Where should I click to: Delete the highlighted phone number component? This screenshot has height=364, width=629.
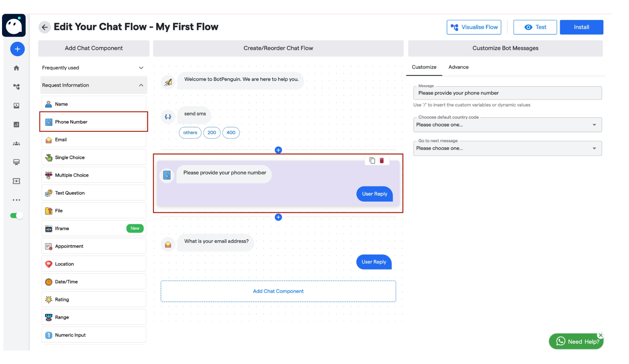[382, 160]
